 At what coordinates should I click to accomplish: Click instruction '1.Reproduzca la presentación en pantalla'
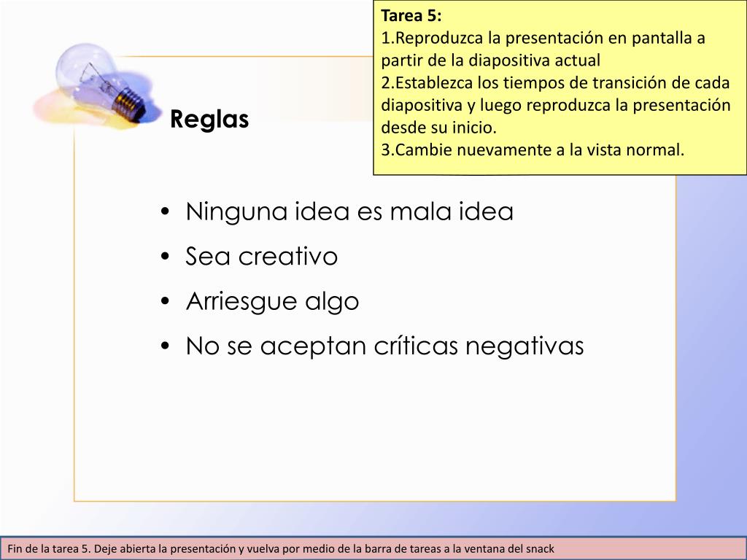(543, 49)
